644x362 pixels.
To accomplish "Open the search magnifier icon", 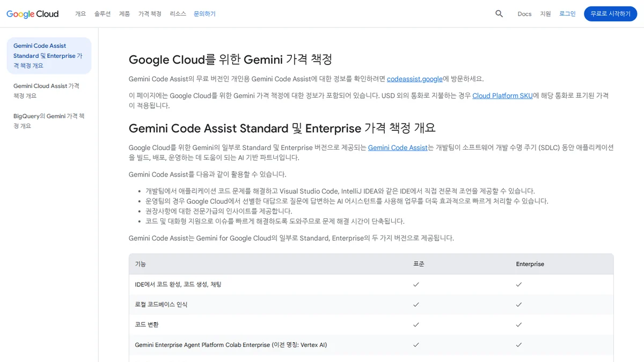I will 499,14.
